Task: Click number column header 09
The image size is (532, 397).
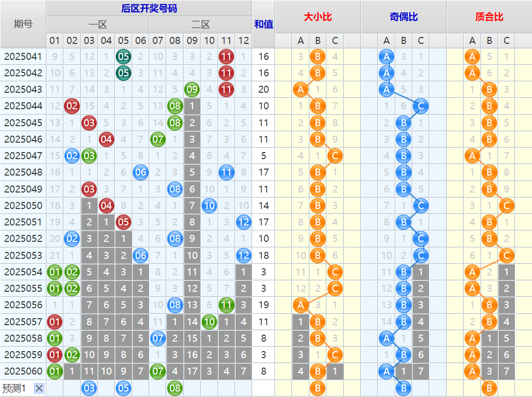Action: [x=192, y=41]
